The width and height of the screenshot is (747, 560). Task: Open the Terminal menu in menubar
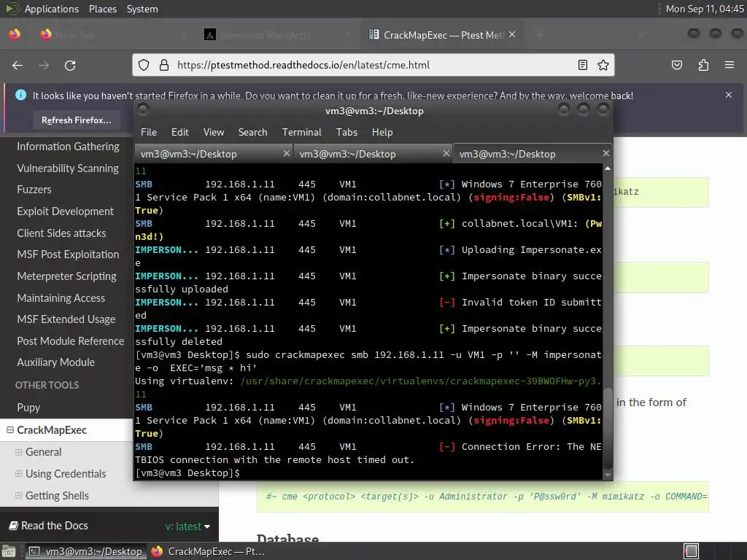coord(301,132)
